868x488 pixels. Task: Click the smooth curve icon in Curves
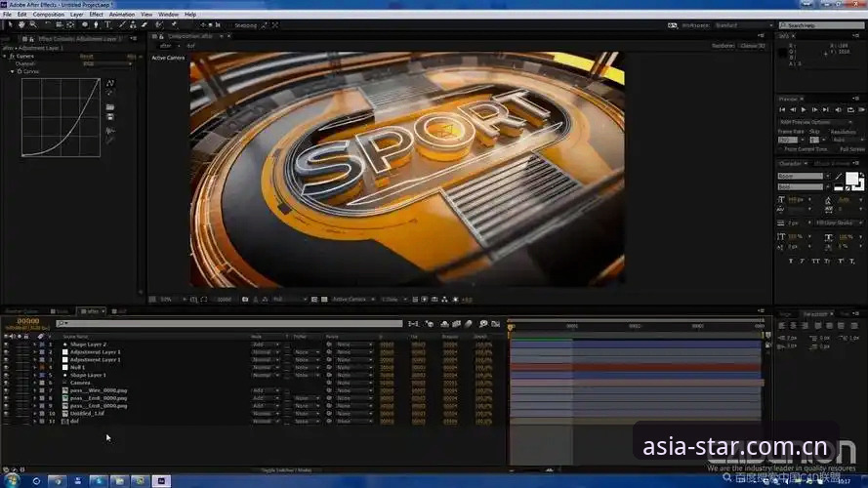(110, 131)
